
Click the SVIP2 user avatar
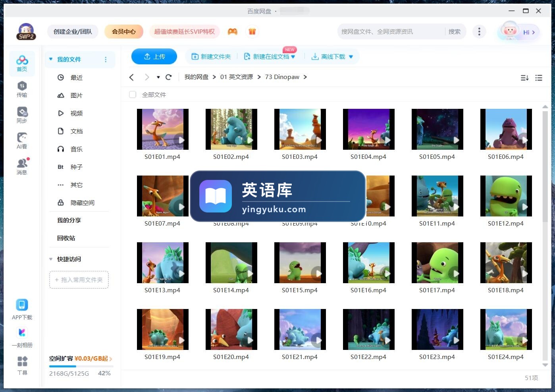(26, 32)
